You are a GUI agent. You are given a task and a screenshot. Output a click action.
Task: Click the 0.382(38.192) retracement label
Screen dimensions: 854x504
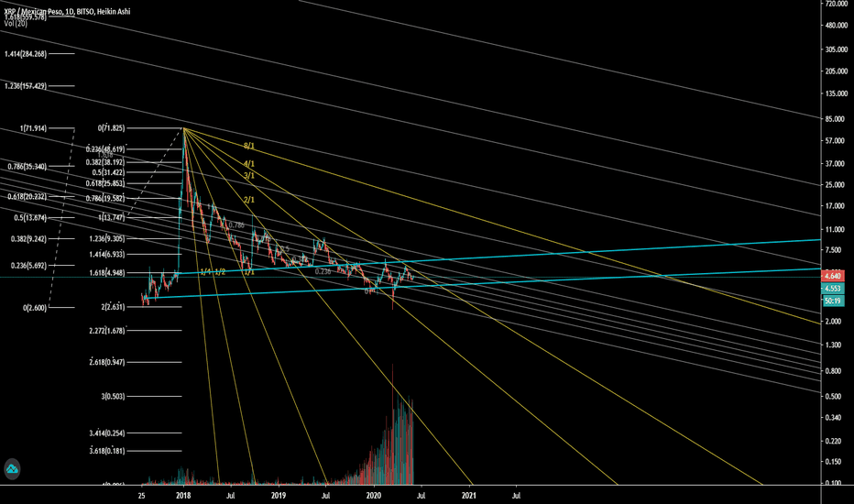click(x=105, y=162)
